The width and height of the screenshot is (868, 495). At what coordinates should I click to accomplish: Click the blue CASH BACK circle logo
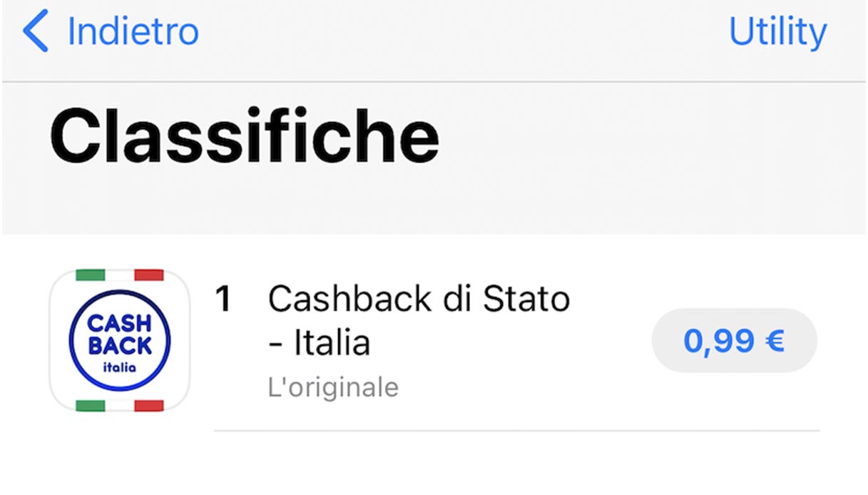120,339
